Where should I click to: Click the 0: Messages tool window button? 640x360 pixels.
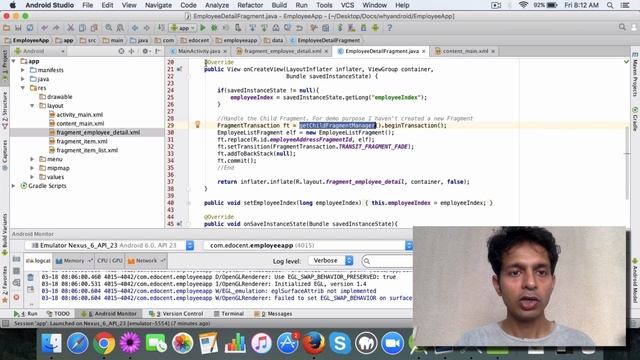pyautogui.click(x=273, y=313)
